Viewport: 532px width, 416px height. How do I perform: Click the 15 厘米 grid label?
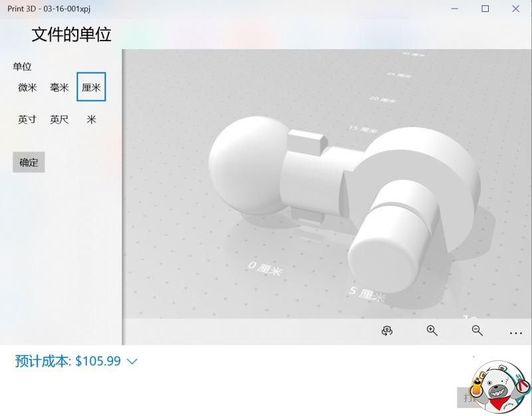pyautogui.click(x=363, y=129)
